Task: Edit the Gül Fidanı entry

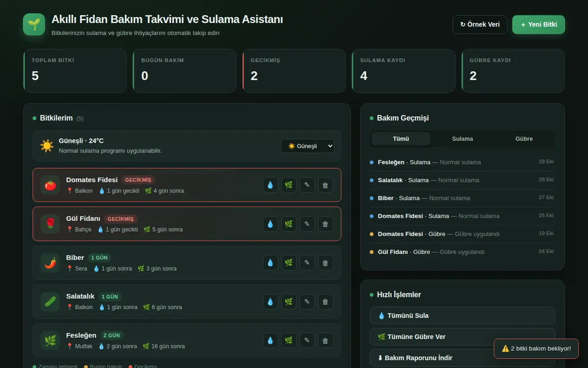Action: (307, 224)
